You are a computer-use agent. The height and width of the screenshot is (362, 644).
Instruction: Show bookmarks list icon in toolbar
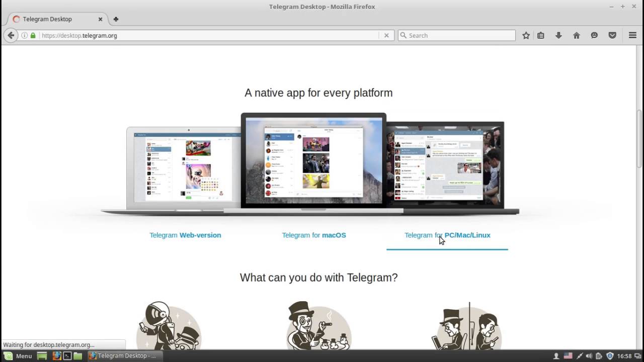click(541, 35)
